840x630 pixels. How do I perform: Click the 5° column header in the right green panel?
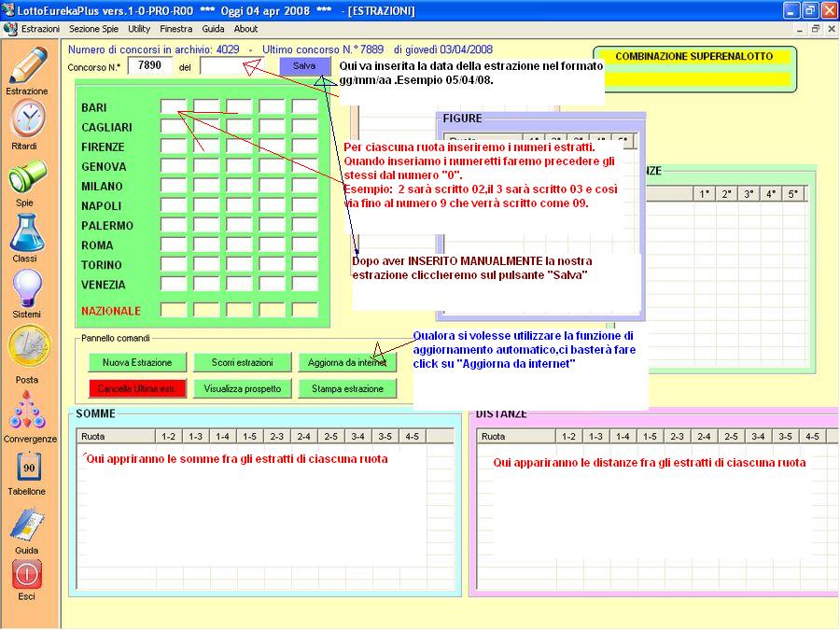[792, 194]
